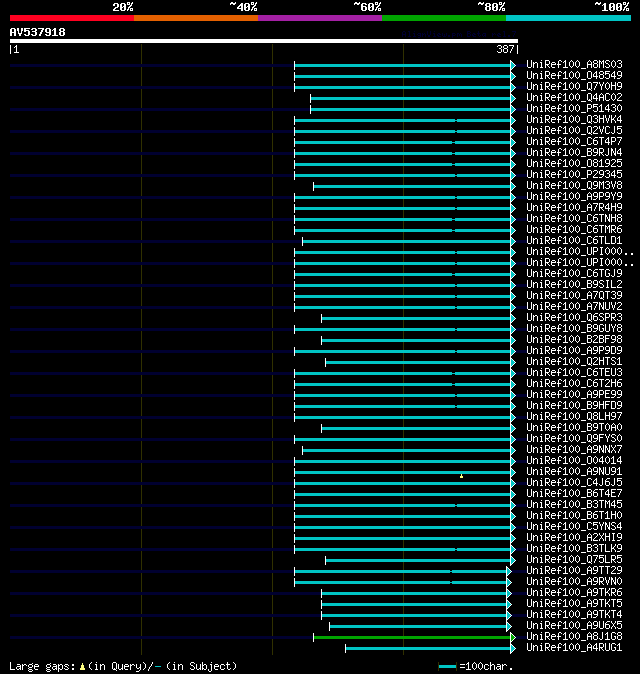Open hit UniRef100_Q3HVK4
Viewport: 640px width, 674px height.
point(574,119)
